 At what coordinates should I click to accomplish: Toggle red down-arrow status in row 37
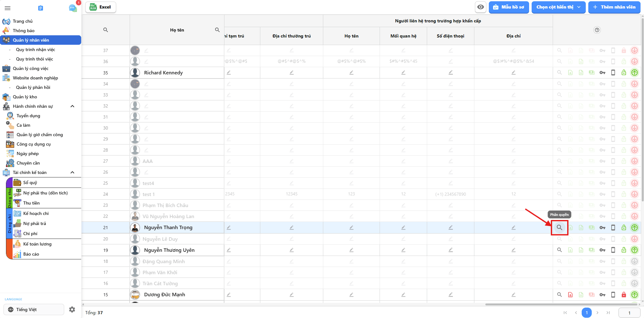click(635, 50)
